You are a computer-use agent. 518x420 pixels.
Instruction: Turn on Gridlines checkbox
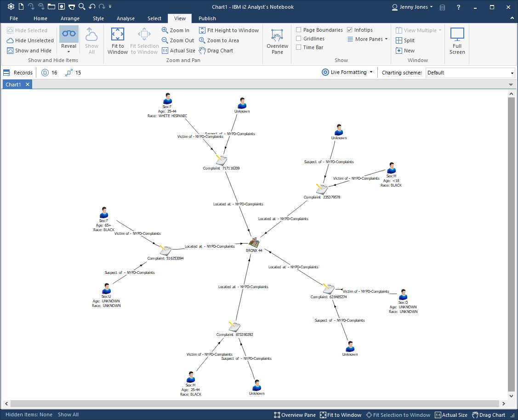tap(299, 39)
